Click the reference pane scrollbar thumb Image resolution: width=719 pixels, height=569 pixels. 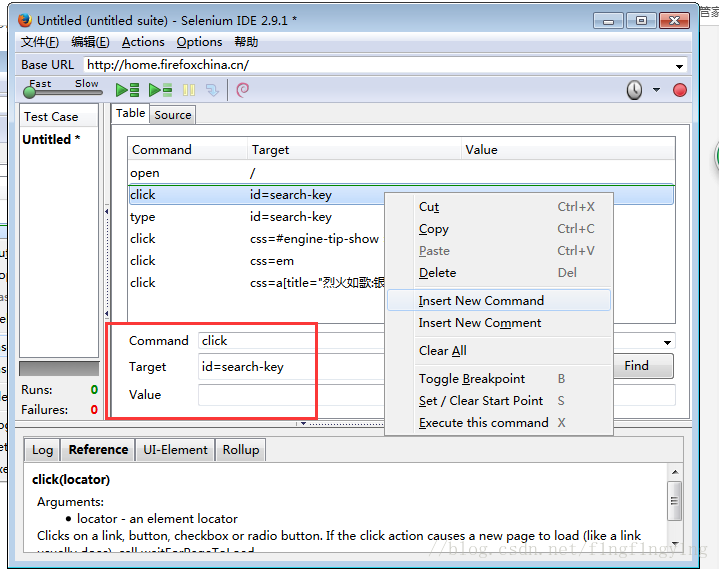675,501
